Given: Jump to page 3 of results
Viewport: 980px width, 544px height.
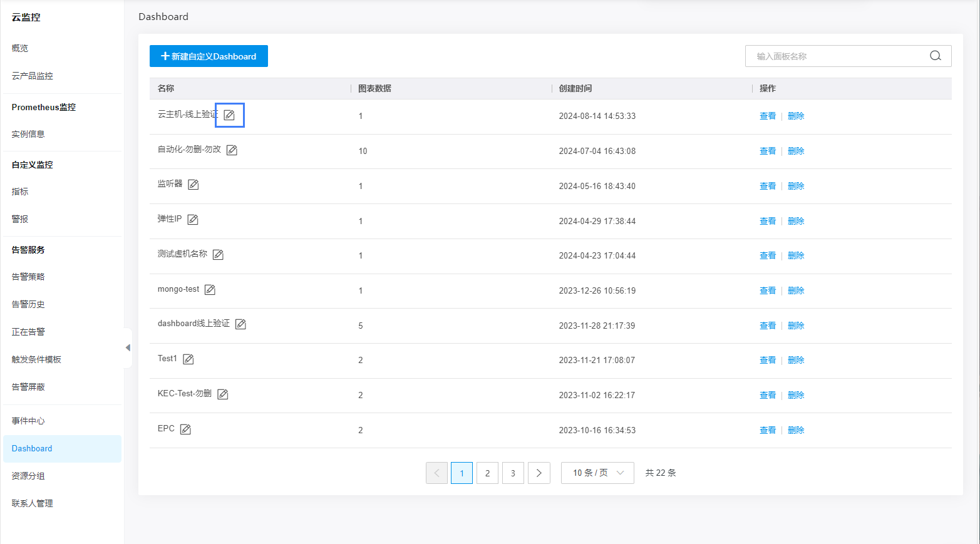Looking at the screenshot, I should (513, 473).
